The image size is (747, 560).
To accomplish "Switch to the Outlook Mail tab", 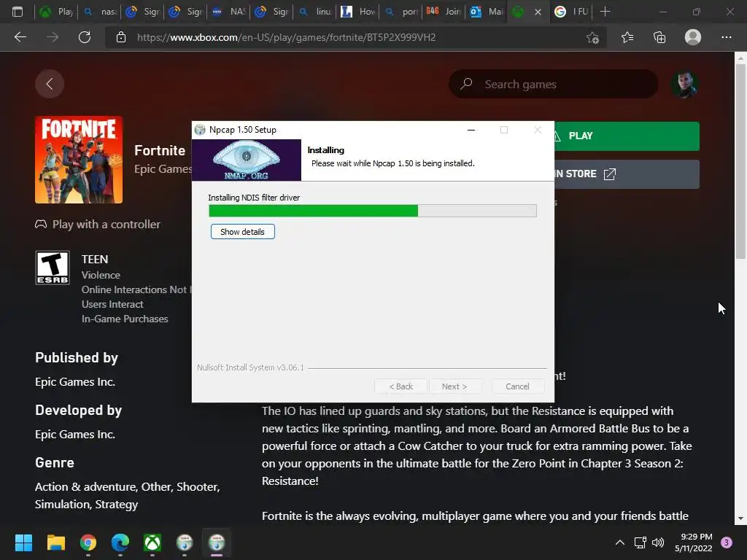I will (487, 12).
